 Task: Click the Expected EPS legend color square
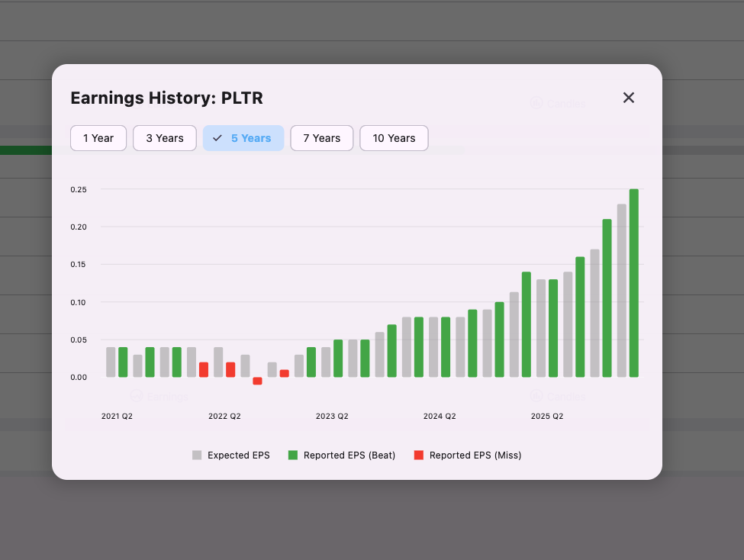[x=196, y=455]
